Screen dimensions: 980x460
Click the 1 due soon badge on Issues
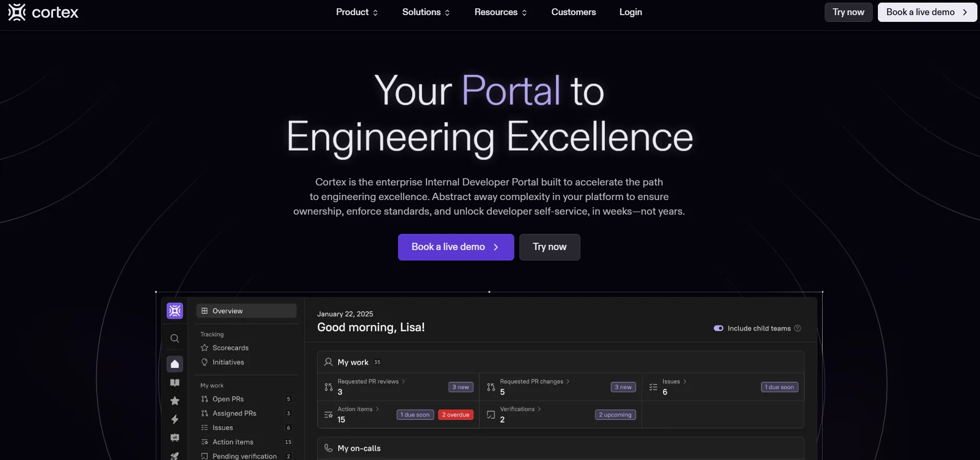[779, 387]
